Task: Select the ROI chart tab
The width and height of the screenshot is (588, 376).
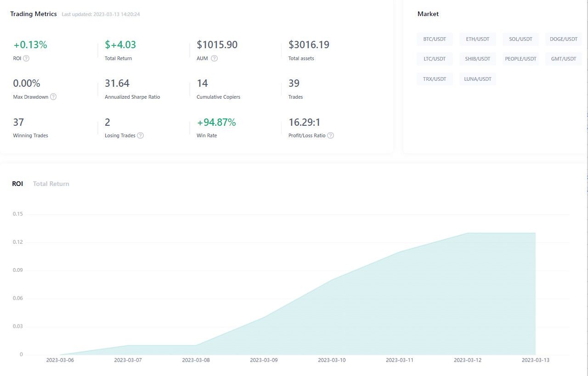Action: [x=17, y=184]
